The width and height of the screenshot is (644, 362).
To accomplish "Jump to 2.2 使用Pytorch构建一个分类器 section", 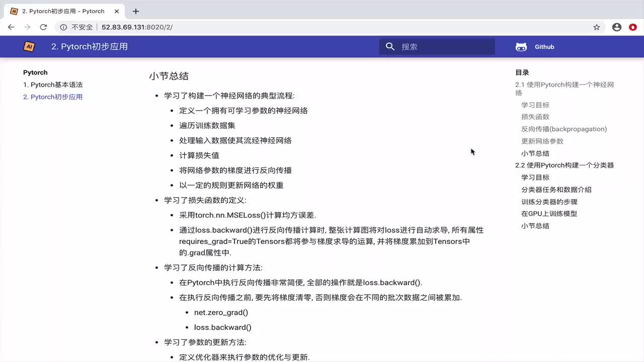I will coord(565,165).
